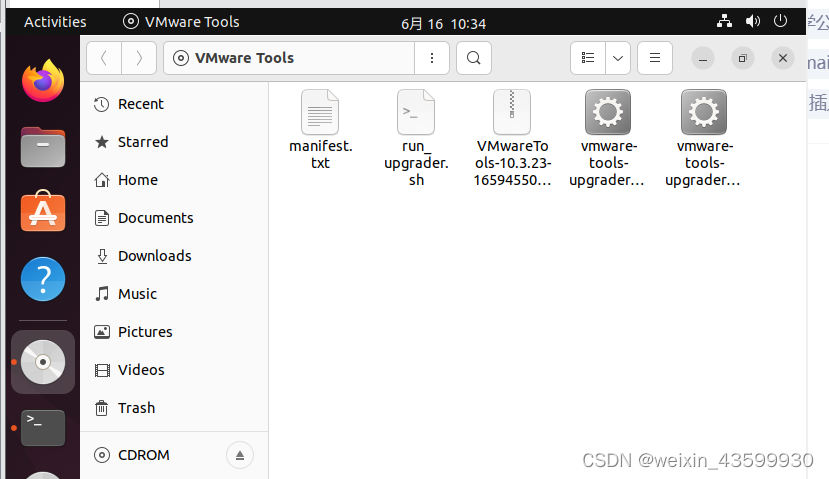Eject the CDROM volume
This screenshot has height=479, width=829.
click(x=240, y=455)
